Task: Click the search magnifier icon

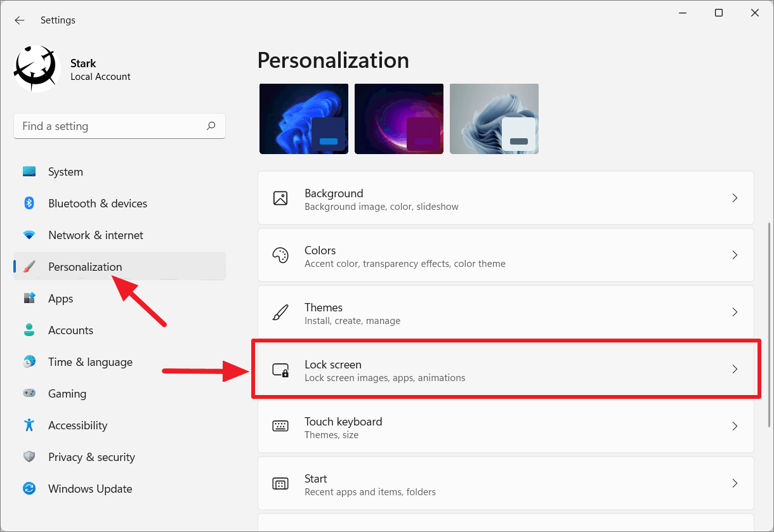Action: (x=211, y=126)
